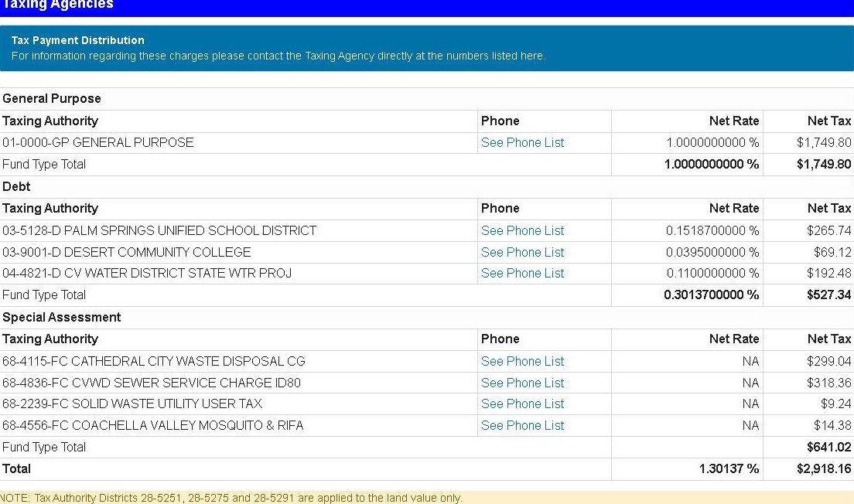Click the 0.1518700000 % net rate value

[x=712, y=230]
